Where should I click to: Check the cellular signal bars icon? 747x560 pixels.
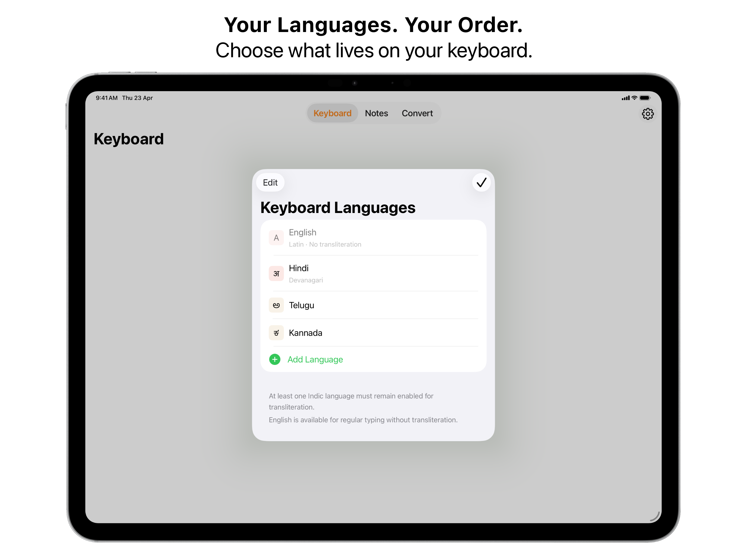pos(625,98)
